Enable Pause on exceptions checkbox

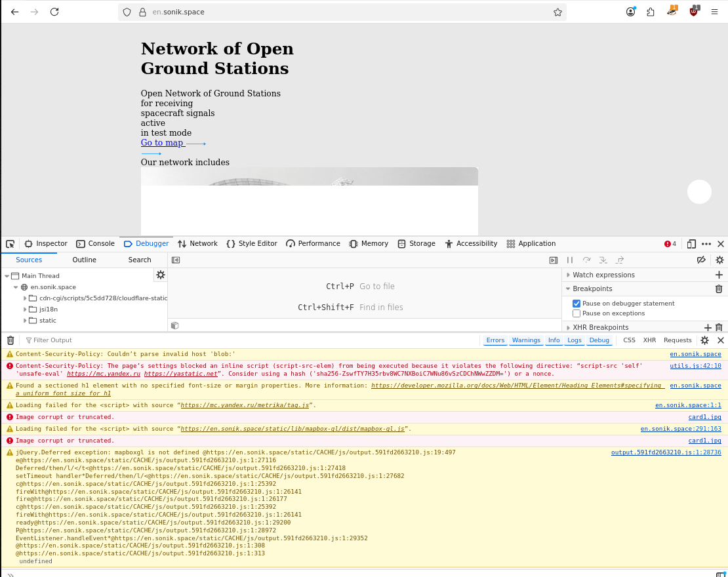click(x=576, y=313)
